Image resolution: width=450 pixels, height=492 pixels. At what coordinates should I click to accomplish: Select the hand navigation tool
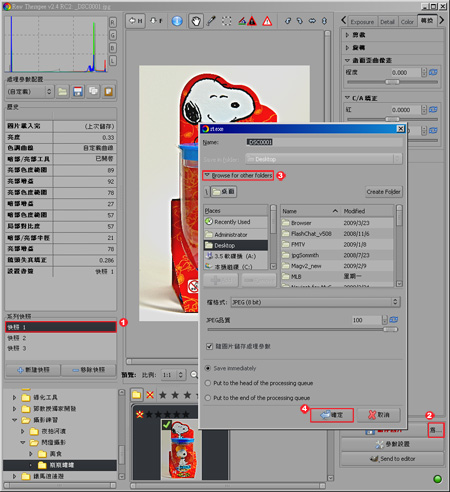(196, 21)
